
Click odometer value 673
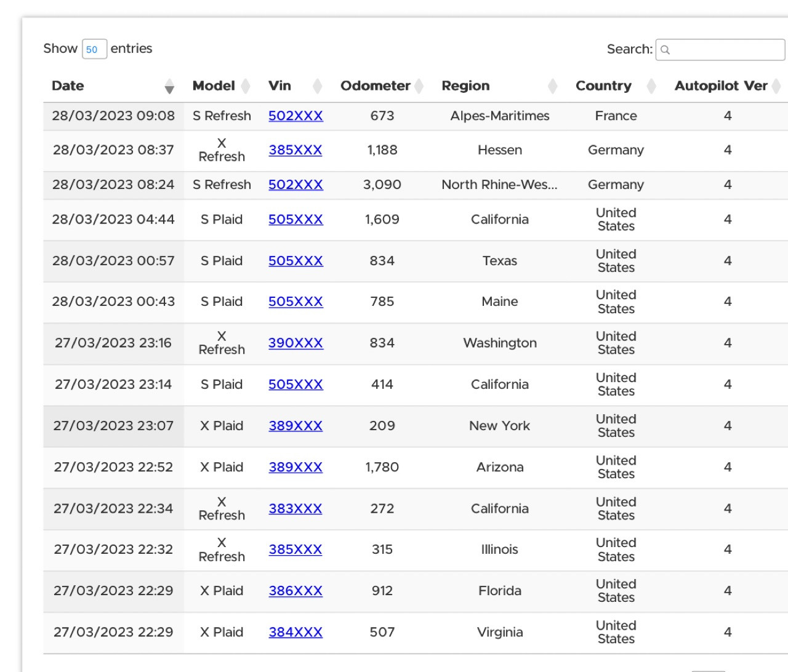[382, 116]
